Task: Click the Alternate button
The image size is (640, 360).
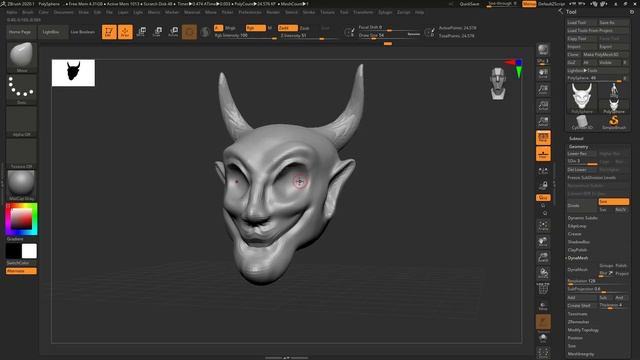Action: [x=21, y=271]
